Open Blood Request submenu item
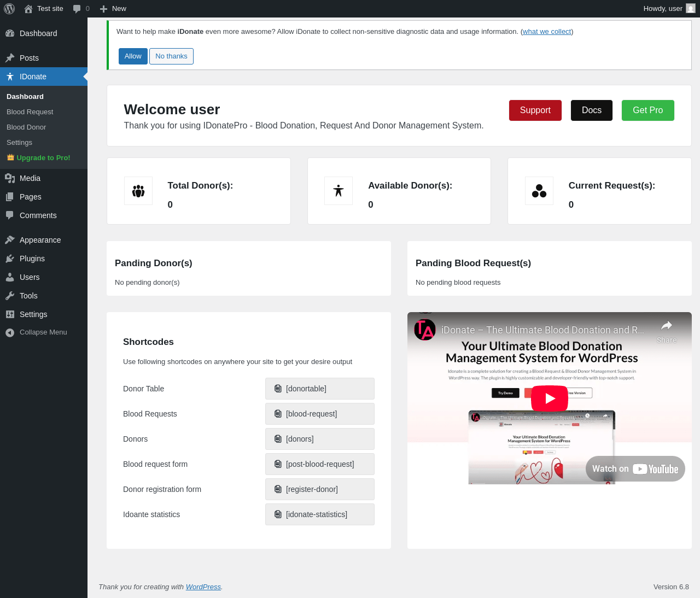This screenshot has height=598, width=700. click(x=30, y=112)
